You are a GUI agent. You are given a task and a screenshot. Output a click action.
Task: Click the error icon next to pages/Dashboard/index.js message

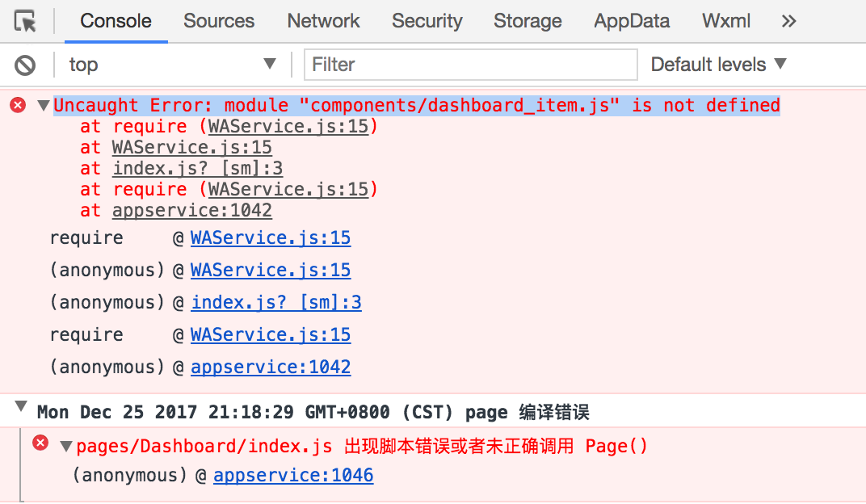click(40, 445)
